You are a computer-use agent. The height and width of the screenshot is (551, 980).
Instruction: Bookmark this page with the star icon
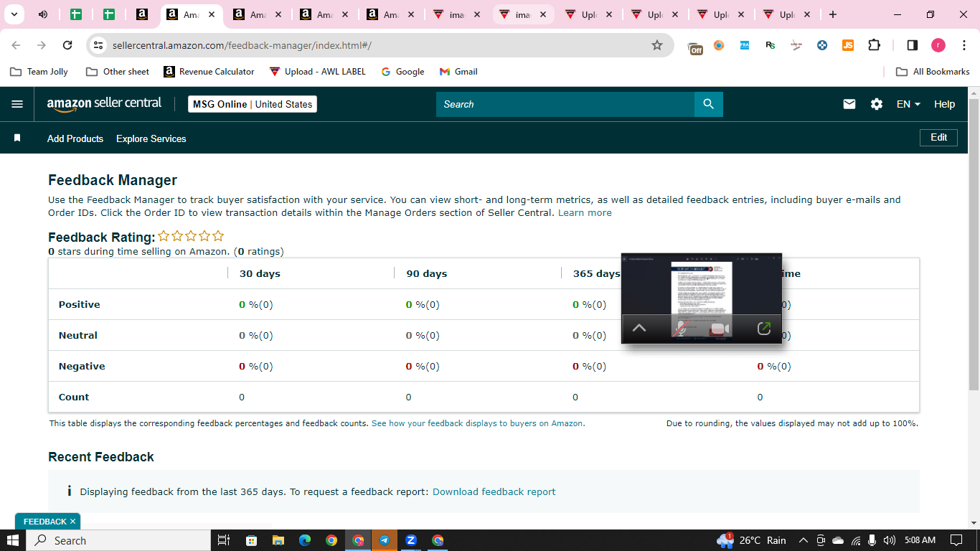(x=657, y=45)
